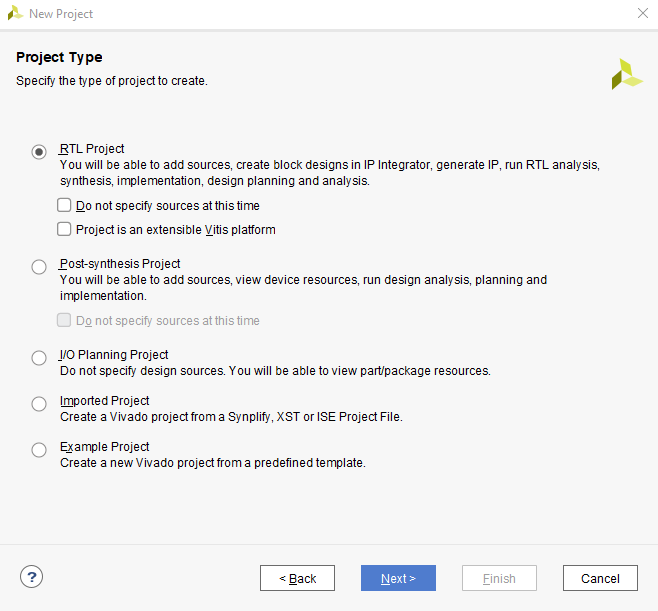Image resolution: width=658 pixels, height=611 pixels.
Task: Proceed by clicking the Next button
Action: (398, 578)
